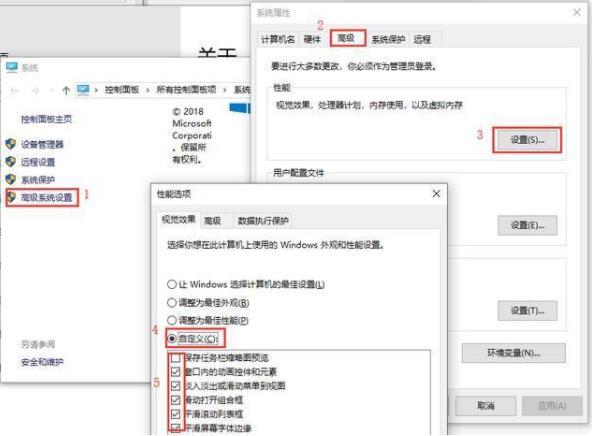592x436 pixels.
Task: Uncheck 平滑滚动列表框 checkbox
Action: pyautogui.click(x=176, y=414)
